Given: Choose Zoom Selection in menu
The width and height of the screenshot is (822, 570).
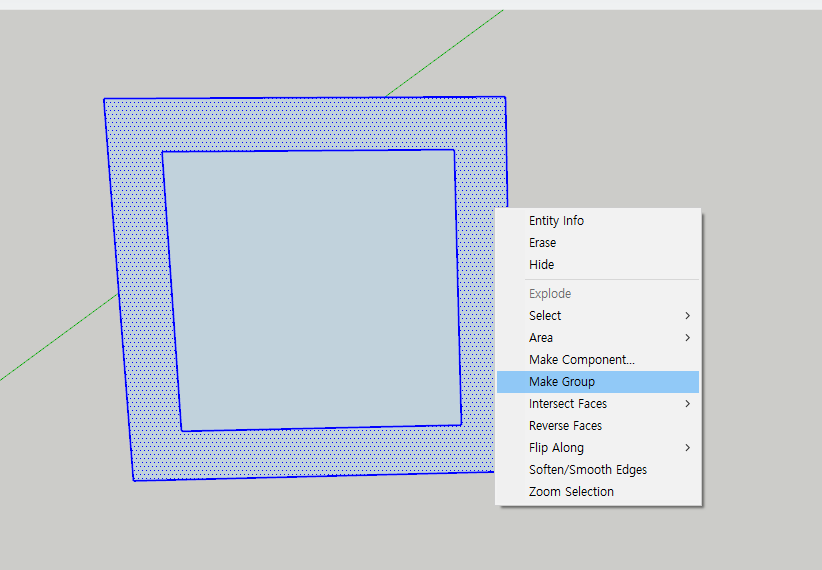Looking at the screenshot, I should [x=598, y=492].
